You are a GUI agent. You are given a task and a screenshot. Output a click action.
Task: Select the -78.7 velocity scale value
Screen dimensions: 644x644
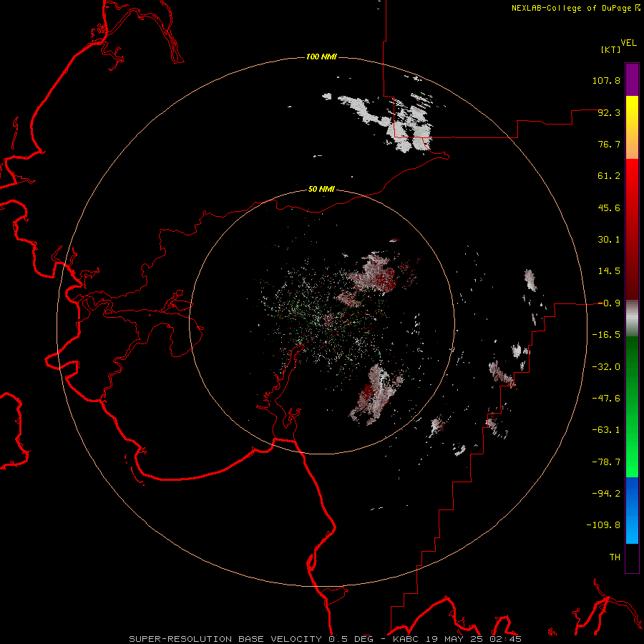(x=606, y=462)
